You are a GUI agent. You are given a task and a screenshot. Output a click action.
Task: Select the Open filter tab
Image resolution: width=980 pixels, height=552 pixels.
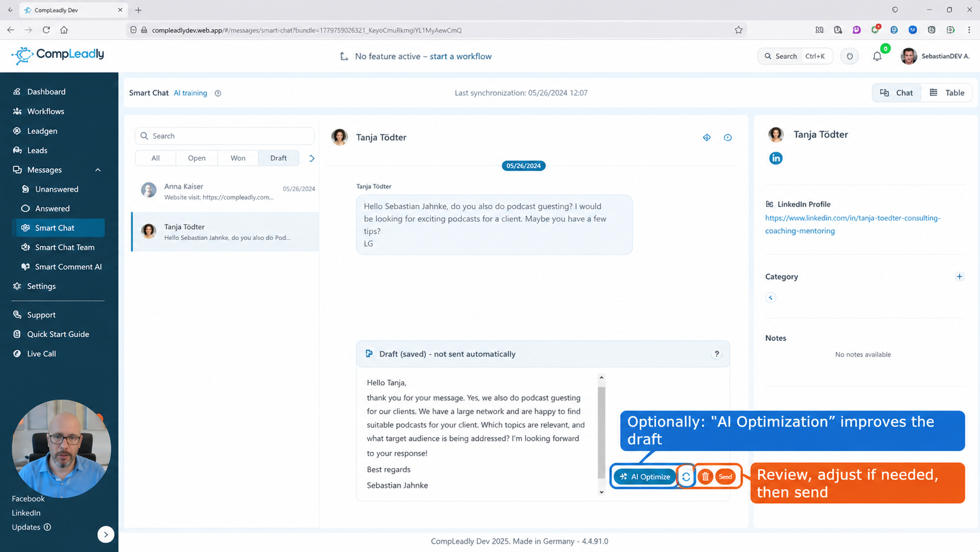[x=197, y=158]
